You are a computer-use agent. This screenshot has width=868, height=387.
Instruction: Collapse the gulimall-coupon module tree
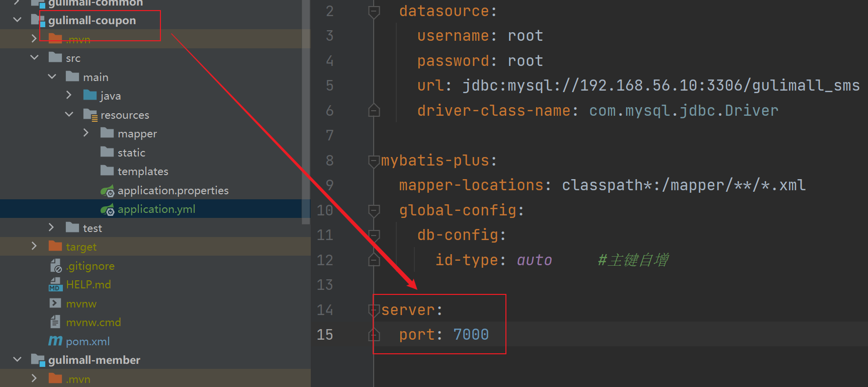[18, 20]
